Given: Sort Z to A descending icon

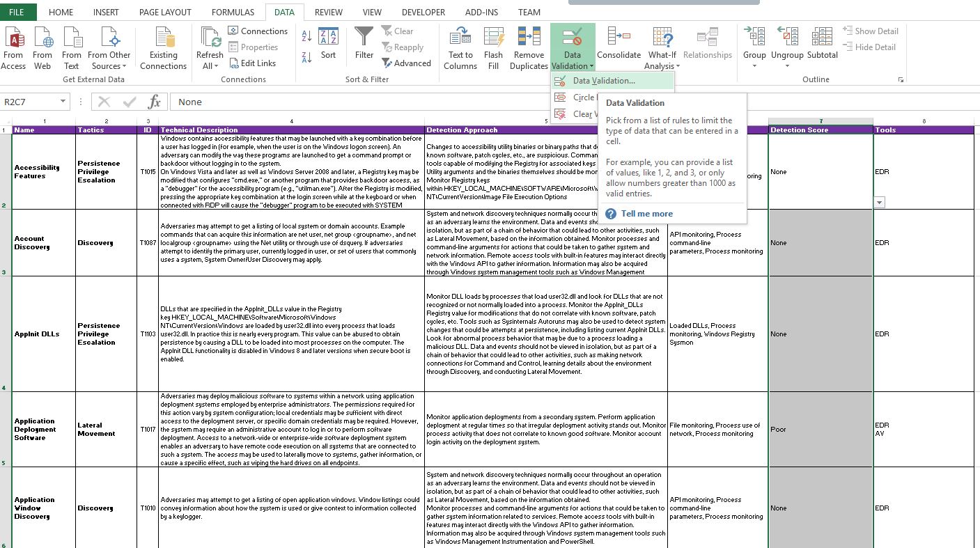Looking at the screenshot, I should 306,56.
